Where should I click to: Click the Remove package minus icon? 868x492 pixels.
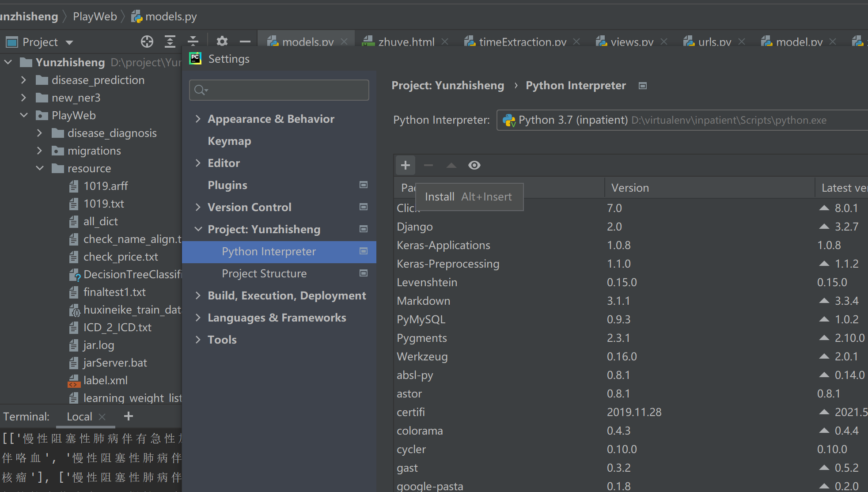tap(428, 165)
